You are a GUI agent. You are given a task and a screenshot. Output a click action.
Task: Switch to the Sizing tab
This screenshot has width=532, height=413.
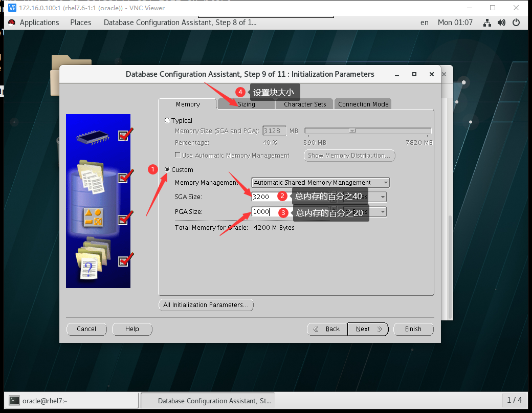(x=247, y=104)
